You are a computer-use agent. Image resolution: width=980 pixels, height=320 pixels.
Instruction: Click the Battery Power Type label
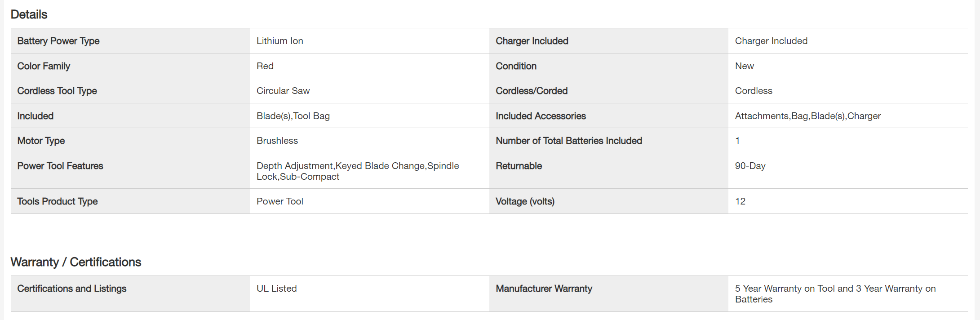click(58, 41)
